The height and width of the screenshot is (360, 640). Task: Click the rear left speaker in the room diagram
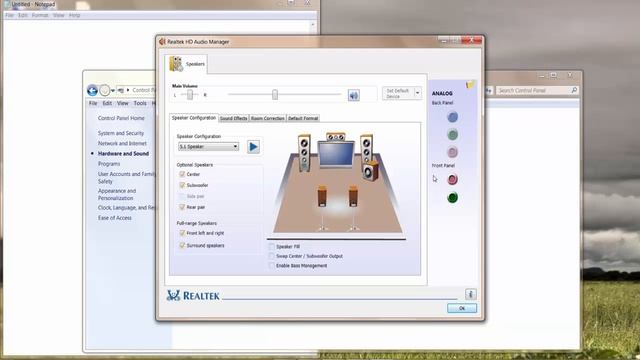pyautogui.click(x=322, y=196)
